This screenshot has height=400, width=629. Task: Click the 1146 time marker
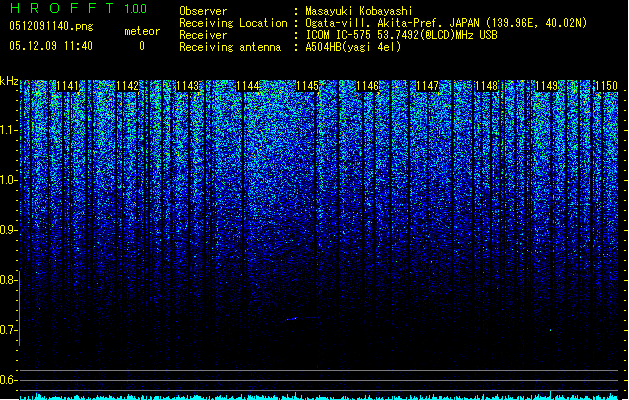(367, 86)
